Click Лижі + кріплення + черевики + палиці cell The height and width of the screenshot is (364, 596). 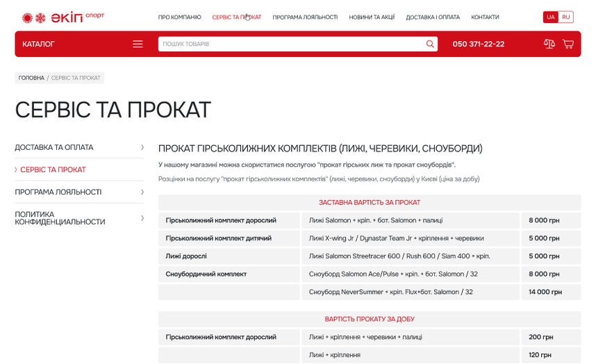tap(411, 337)
